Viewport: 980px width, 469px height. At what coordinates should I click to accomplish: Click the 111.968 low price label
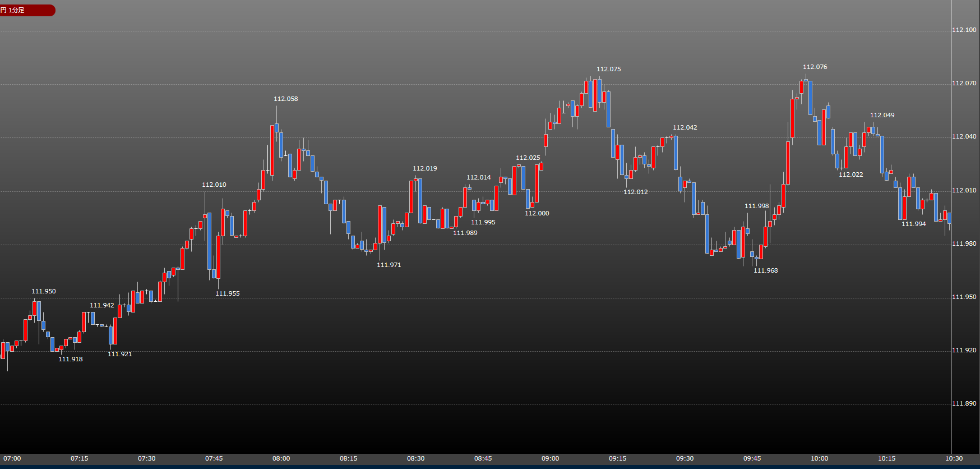(766, 270)
